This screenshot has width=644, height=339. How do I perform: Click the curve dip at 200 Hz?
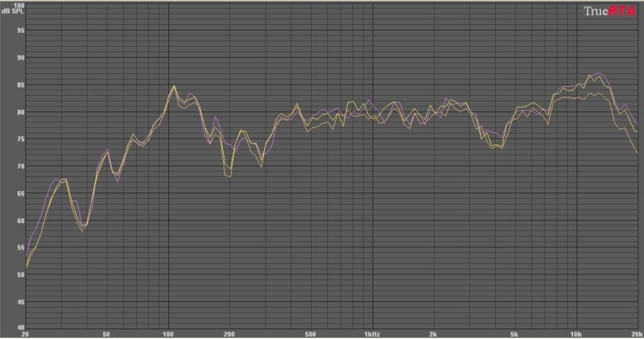[x=229, y=176]
